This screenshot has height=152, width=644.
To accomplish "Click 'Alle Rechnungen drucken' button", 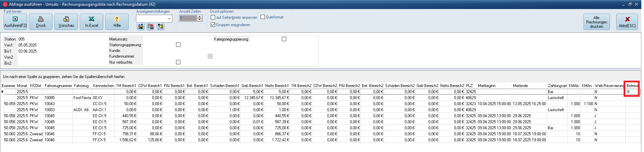I will (596, 22).
